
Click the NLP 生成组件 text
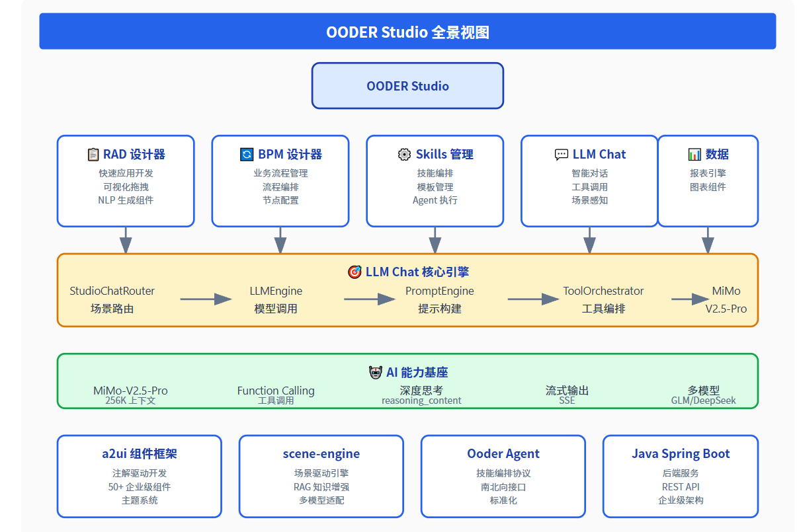point(126,200)
